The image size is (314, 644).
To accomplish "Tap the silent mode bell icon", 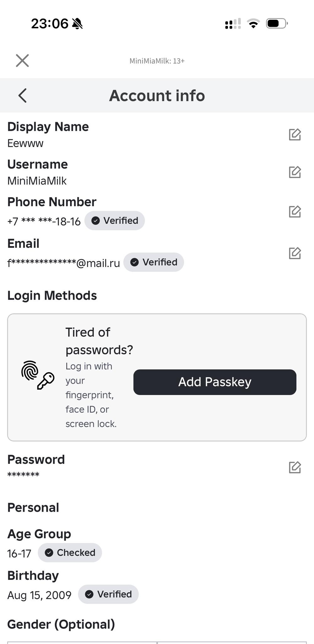I will (77, 24).
